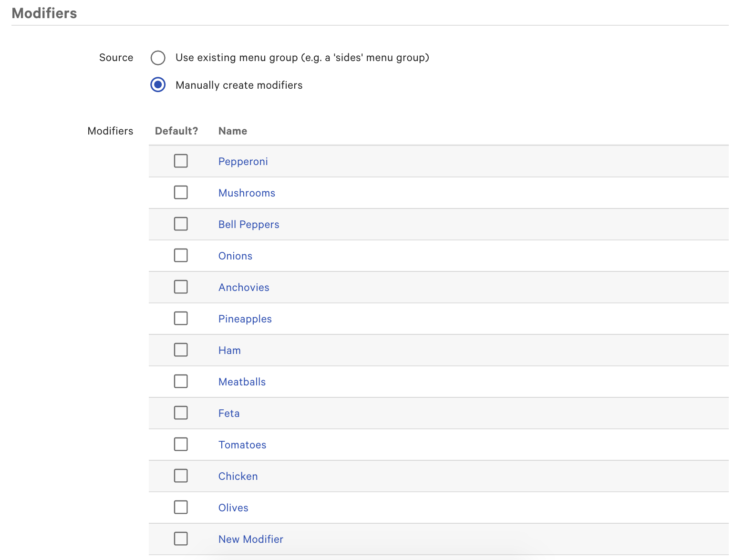Open the Chicken modifier
745x560 pixels.
click(238, 476)
